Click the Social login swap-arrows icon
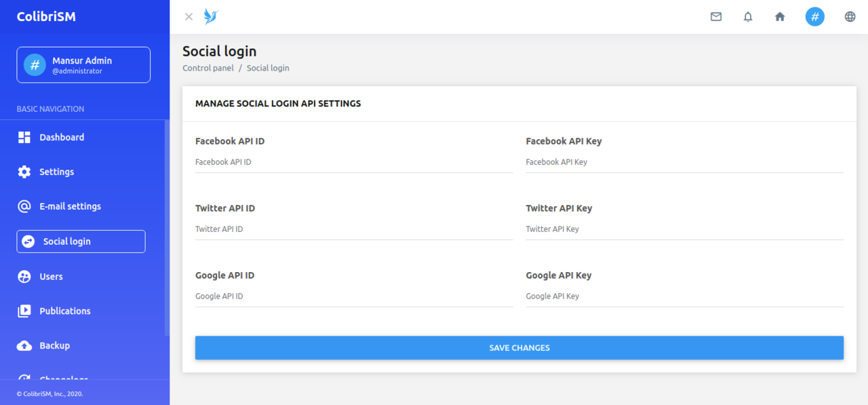The height and width of the screenshot is (405, 868). (28, 242)
